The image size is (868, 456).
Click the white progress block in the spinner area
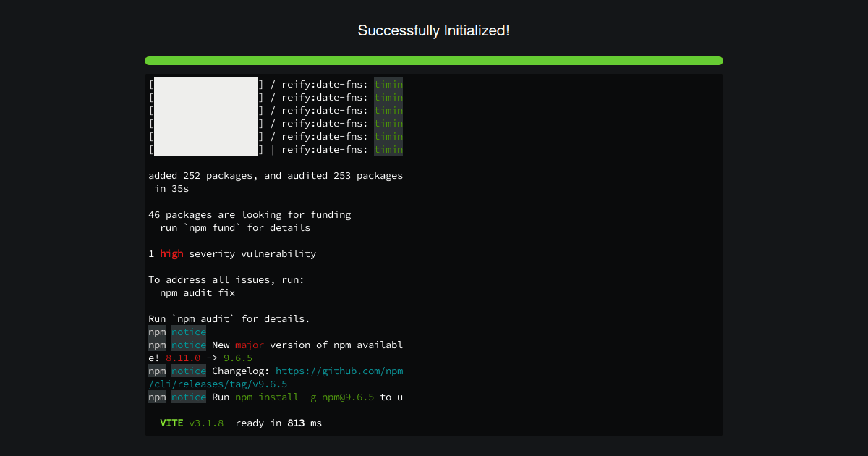coord(205,116)
